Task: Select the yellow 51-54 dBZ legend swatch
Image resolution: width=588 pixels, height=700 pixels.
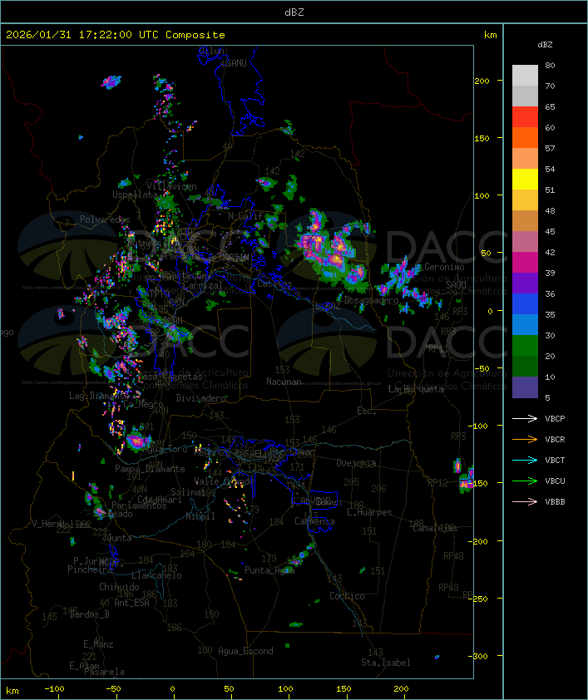Action: click(x=525, y=180)
